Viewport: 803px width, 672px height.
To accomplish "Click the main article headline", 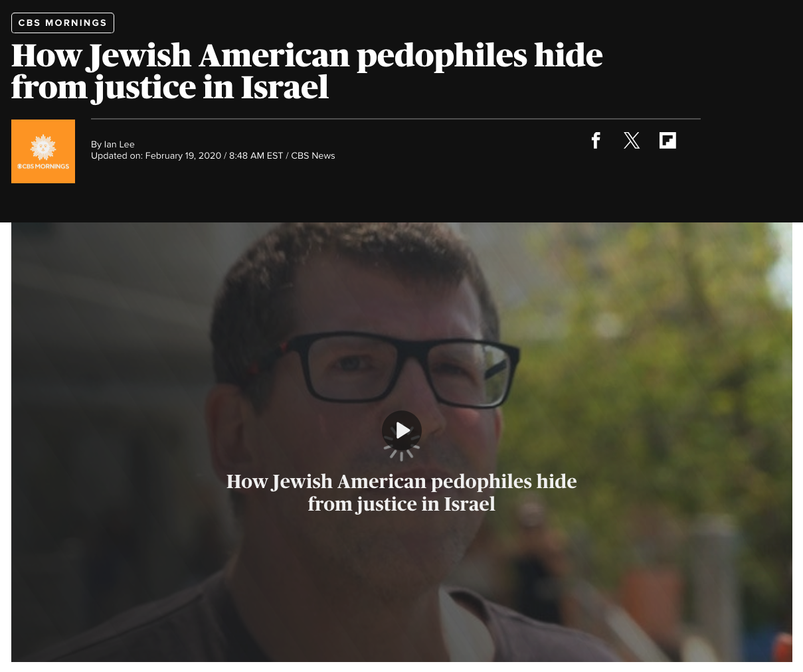I will (x=307, y=71).
